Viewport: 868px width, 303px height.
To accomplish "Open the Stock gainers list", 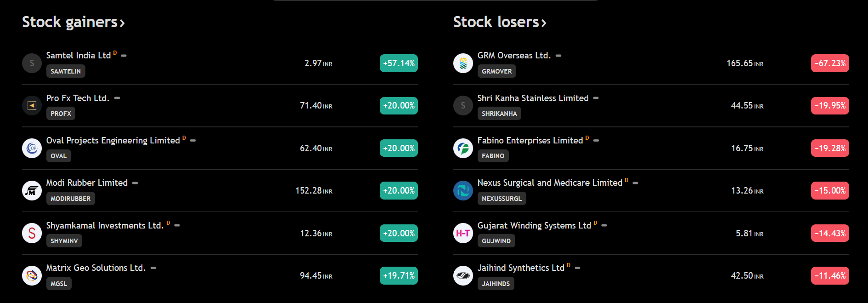I will coord(73,22).
